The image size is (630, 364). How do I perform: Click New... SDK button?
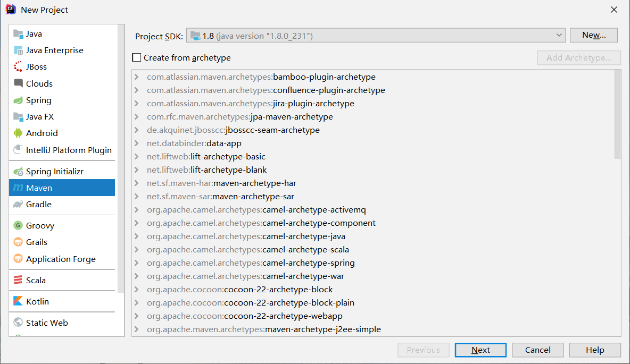(594, 35)
